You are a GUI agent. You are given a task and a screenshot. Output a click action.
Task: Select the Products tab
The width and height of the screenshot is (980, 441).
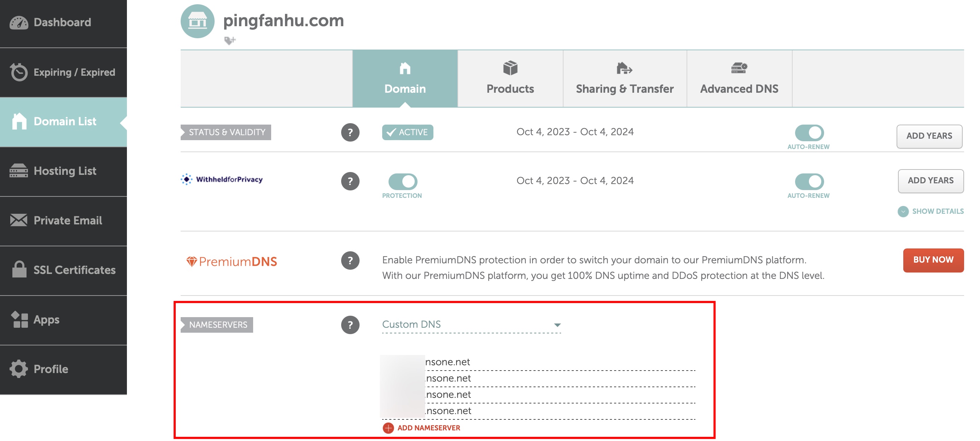point(510,79)
